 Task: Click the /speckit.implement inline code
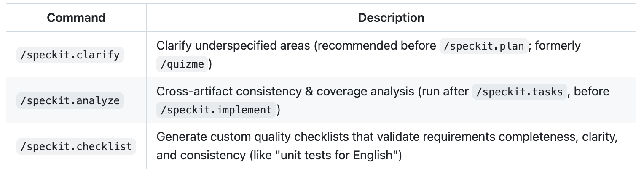click(x=217, y=110)
